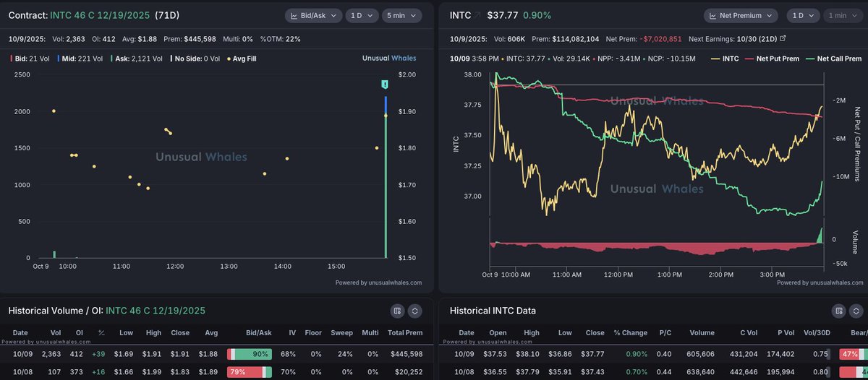Open the contract chart 1 D range dropdown
Image resolution: width=868 pixels, height=380 pixels.
pyautogui.click(x=361, y=15)
